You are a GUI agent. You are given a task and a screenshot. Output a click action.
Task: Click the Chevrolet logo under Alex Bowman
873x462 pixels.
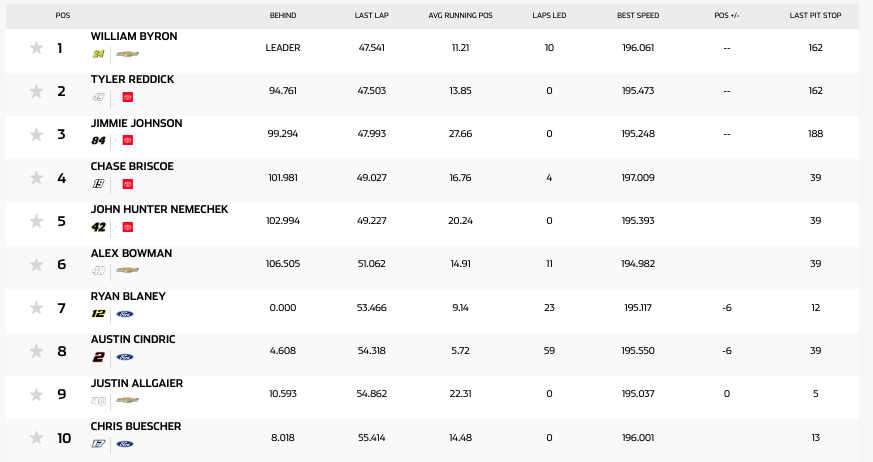coord(127,270)
